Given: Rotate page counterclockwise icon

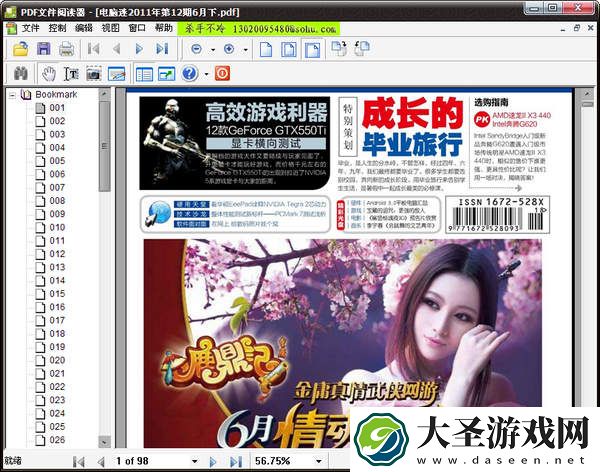Looking at the screenshot, I should pyautogui.click(x=362, y=49).
